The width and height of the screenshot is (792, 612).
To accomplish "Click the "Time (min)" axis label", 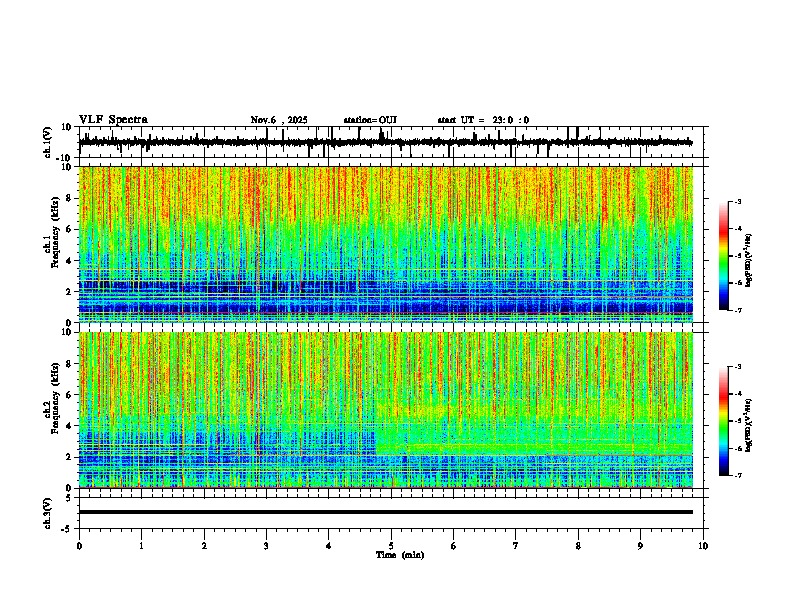I will [400, 555].
